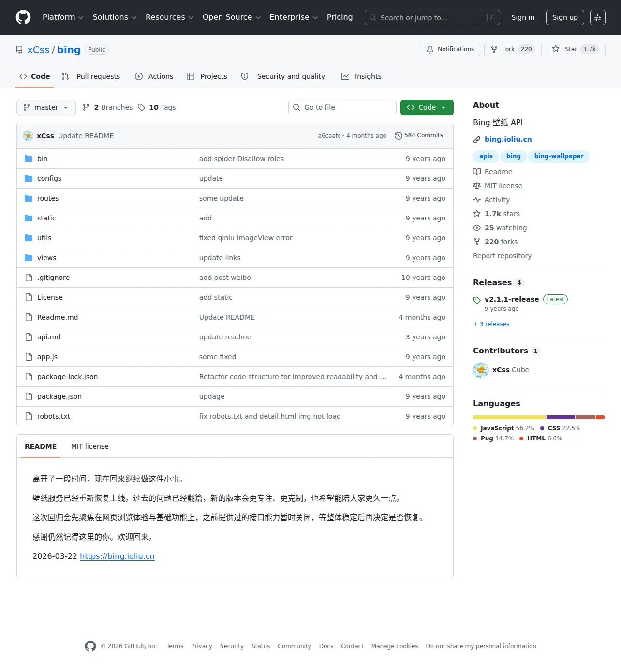Open Security and quality tab
621x672 pixels.
coord(283,76)
